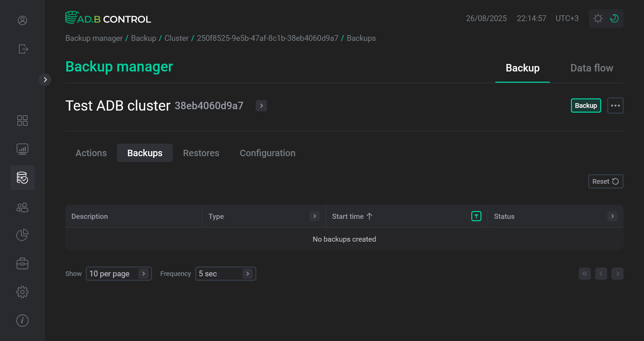Switch to light theme sun icon
This screenshot has height=341, width=644.
pyautogui.click(x=598, y=18)
